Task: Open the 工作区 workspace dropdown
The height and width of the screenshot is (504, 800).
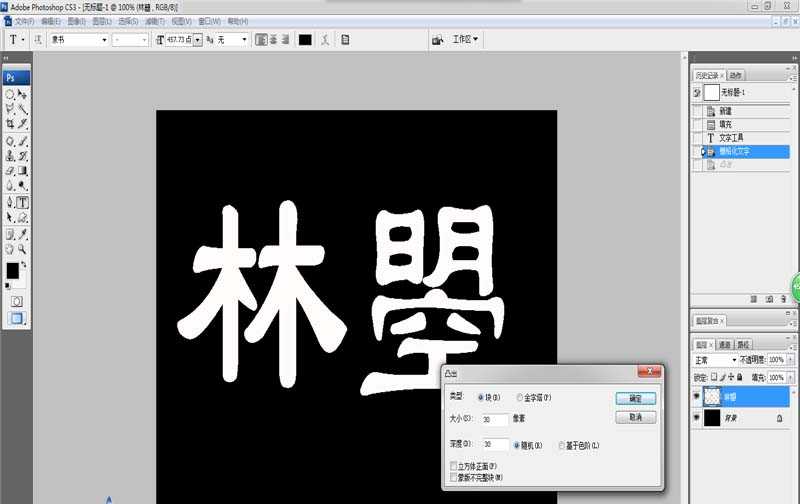Action: 465,39
